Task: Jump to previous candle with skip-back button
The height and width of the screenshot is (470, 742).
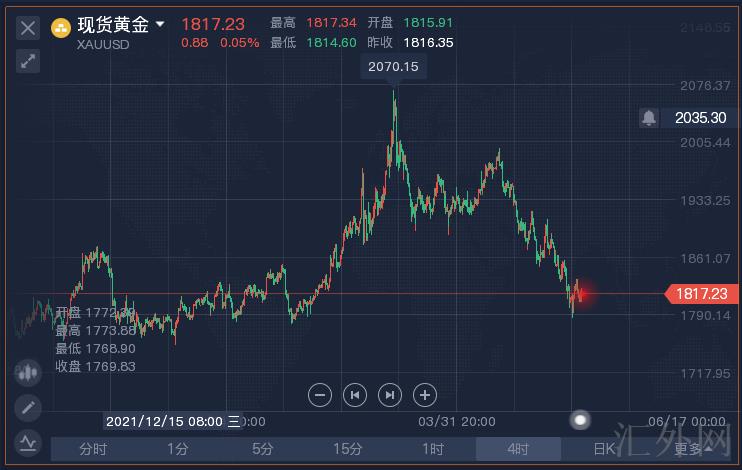Action: (354, 394)
